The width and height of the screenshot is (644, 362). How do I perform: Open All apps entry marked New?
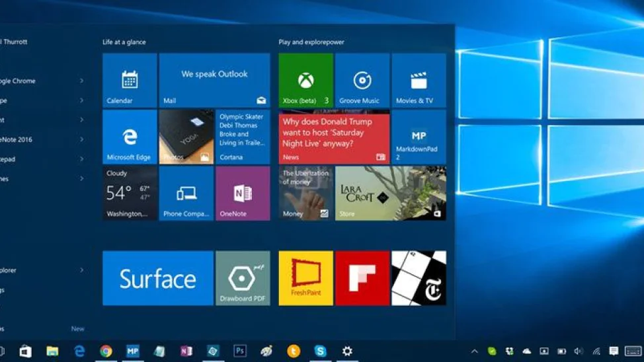(x=43, y=329)
